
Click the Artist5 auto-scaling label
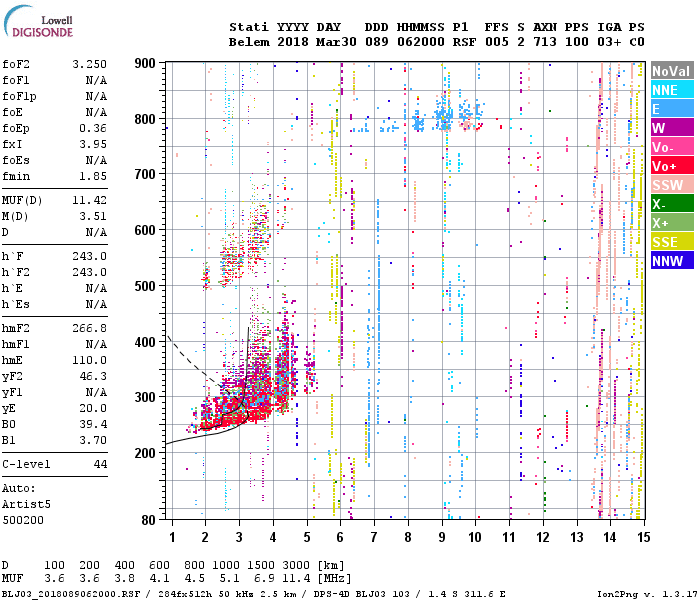[26, 504]
